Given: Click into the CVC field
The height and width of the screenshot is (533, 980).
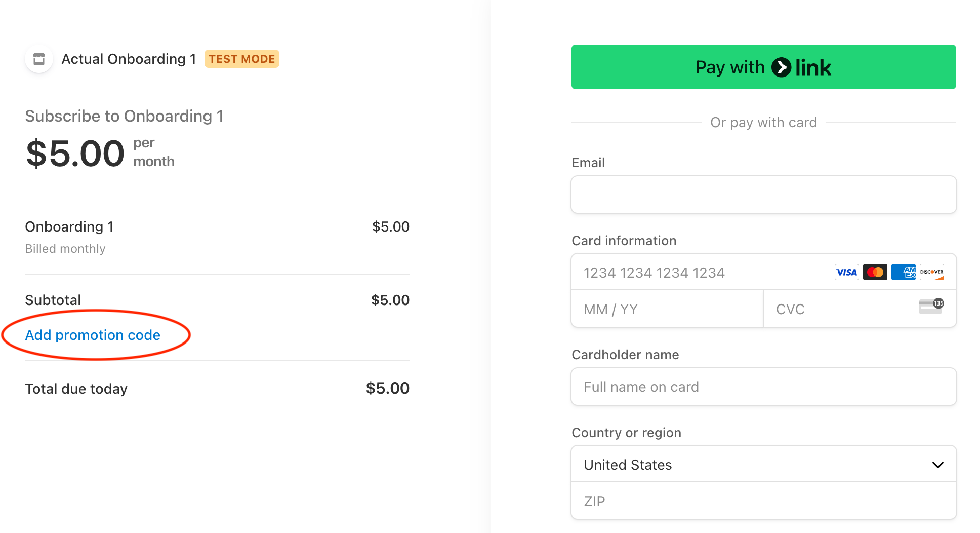Looking at the screenshot, I should [x=840, y=309].
